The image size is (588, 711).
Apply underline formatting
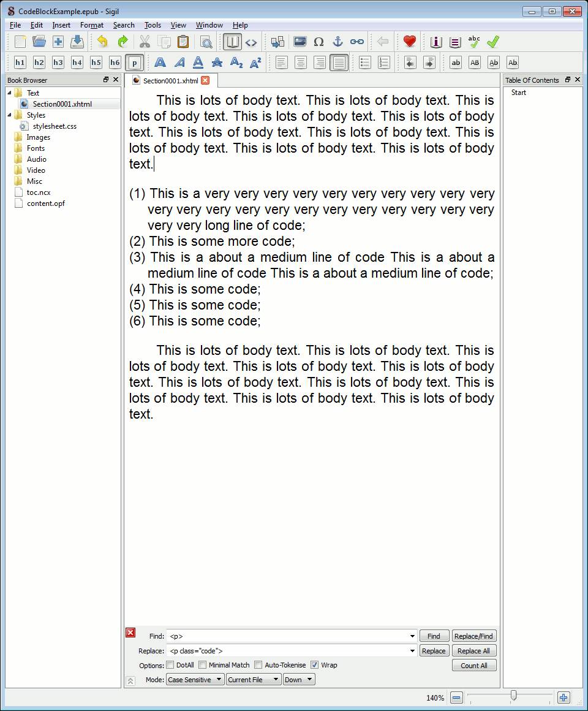[x=198, y=63]
